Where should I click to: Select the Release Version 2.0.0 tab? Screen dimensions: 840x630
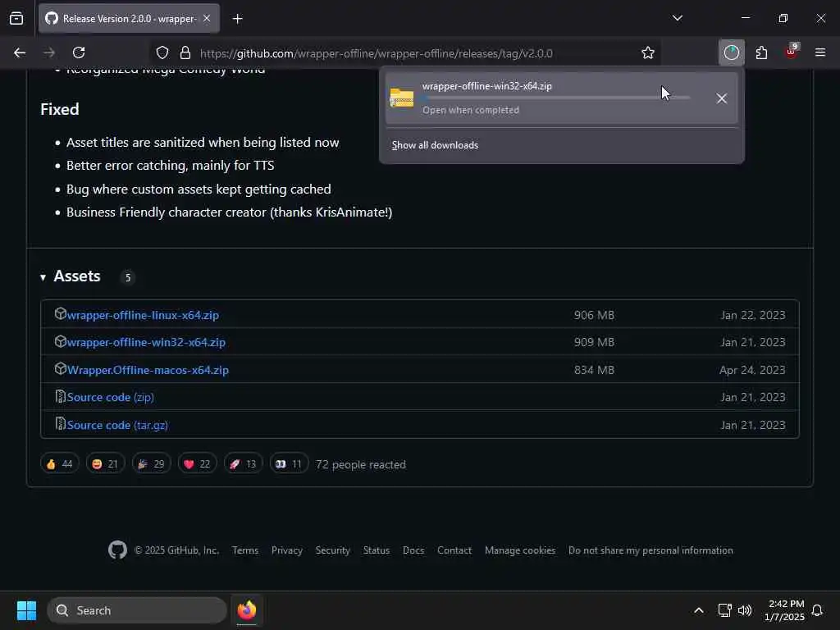pyautogui.click(x=129, y=18)
